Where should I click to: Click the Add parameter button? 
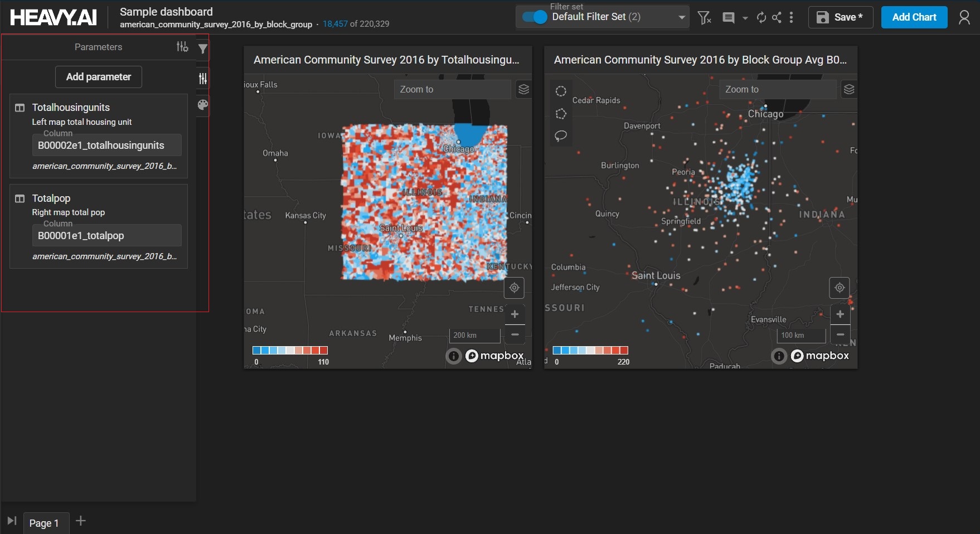coord(99,77)
